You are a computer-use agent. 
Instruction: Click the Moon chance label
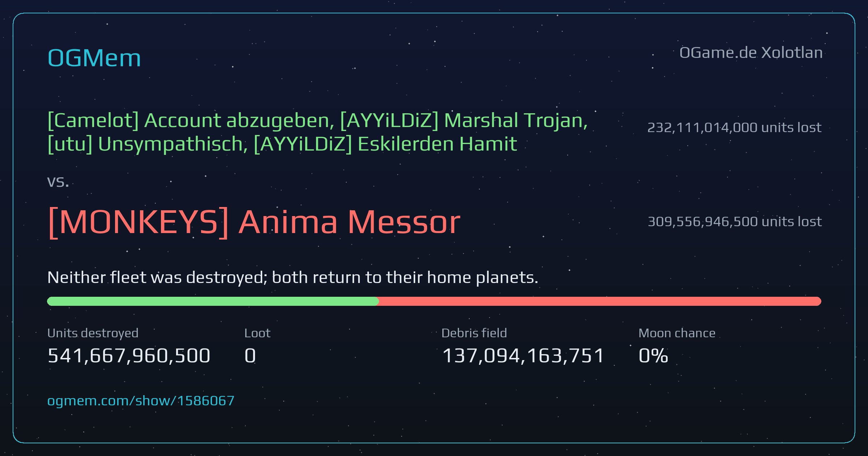tap(677, 333)
